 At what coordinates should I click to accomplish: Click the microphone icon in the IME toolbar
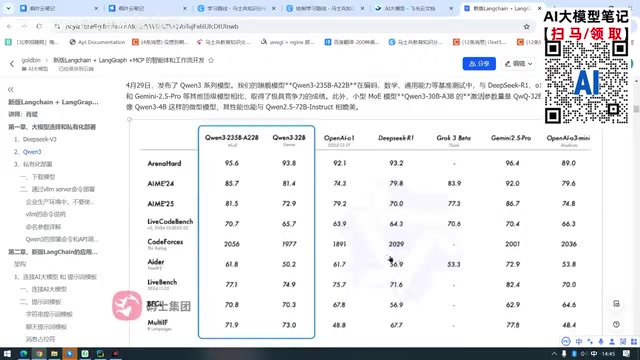click(601, 342)
